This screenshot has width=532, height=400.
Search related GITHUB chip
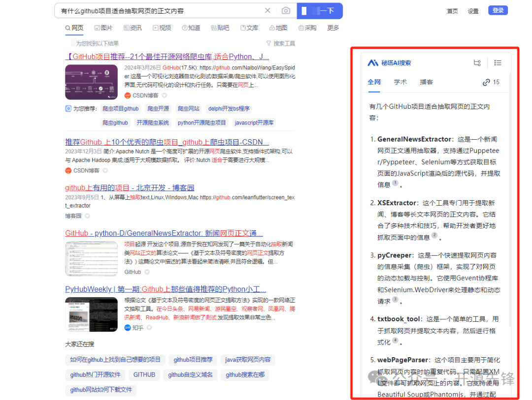pyautogui.click(x=144, y=374)
